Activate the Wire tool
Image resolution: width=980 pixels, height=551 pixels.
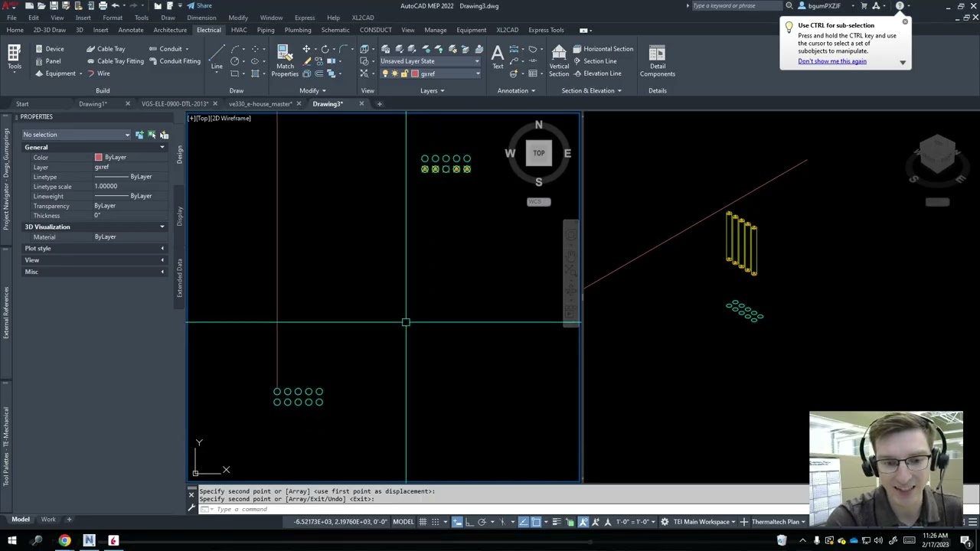tap(98, 73)
